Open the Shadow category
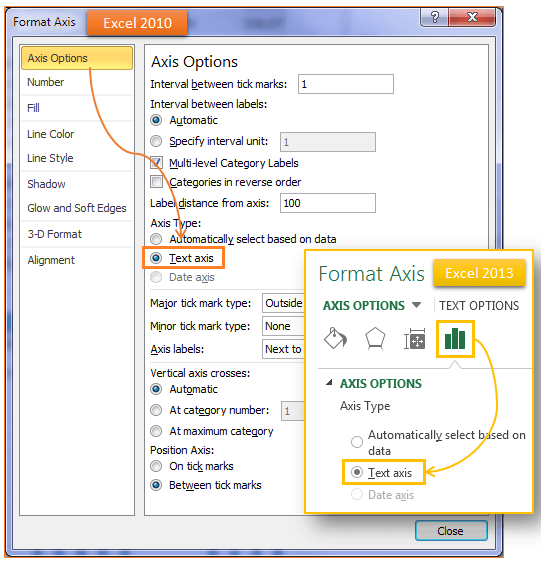Image resolution: width=541 pixels, height=563 pixels. pos(77,184)
